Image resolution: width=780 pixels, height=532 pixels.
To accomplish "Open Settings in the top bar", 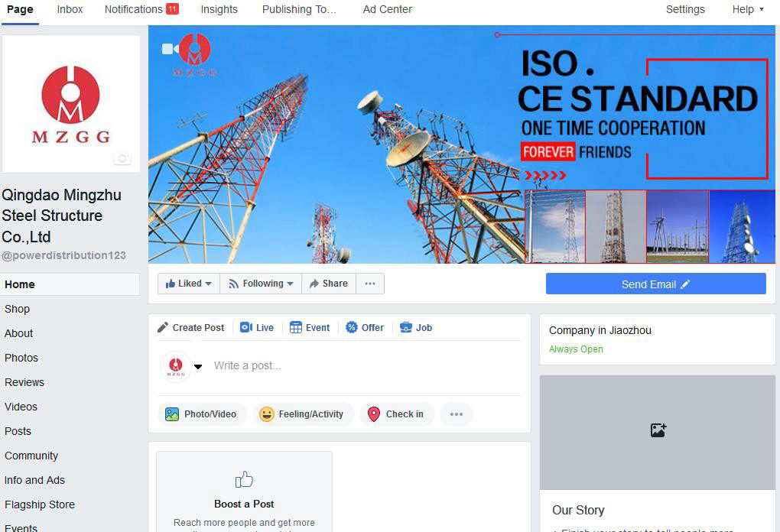I will click(x=685, y=9).
